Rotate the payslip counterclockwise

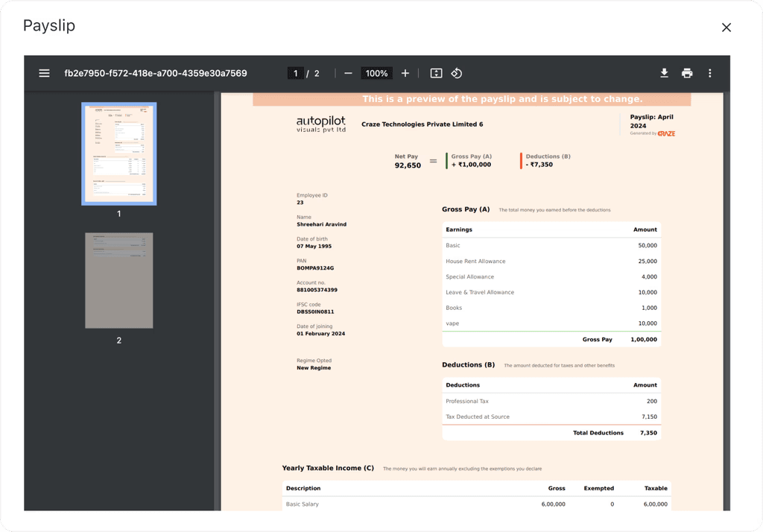[x=456, y=73]
